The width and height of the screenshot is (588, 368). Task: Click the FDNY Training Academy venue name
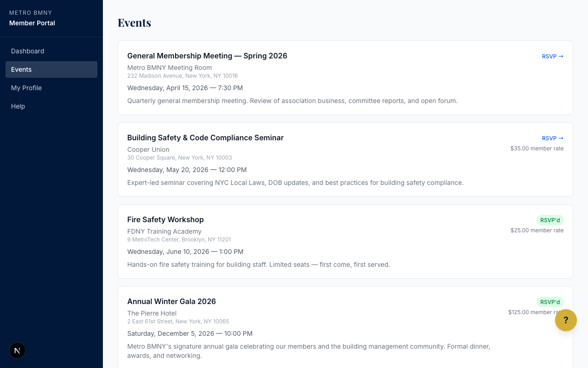coord(164,231)
